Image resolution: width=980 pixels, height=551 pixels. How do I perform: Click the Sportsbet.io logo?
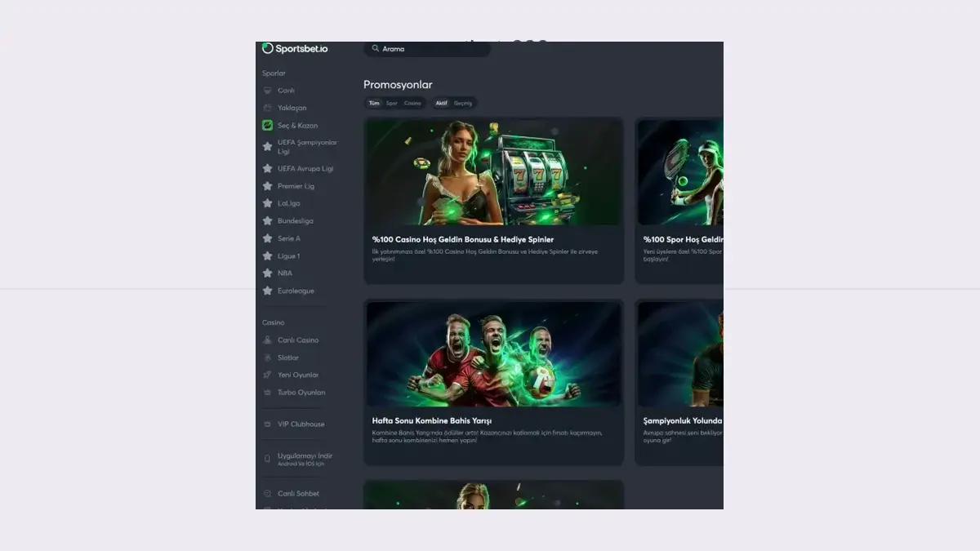click(295, 49)
